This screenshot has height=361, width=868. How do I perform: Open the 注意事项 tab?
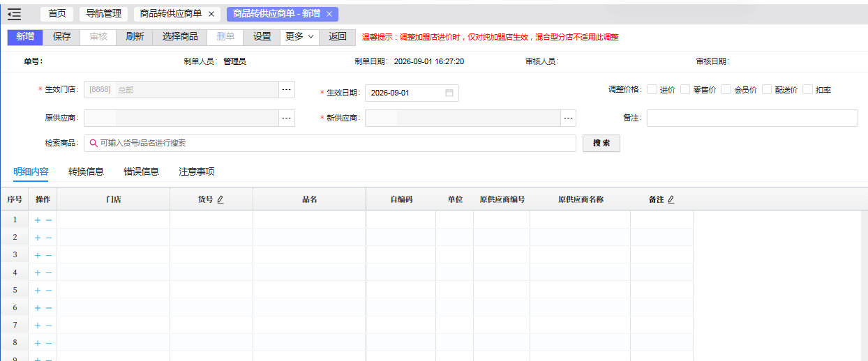pos(197,171)
